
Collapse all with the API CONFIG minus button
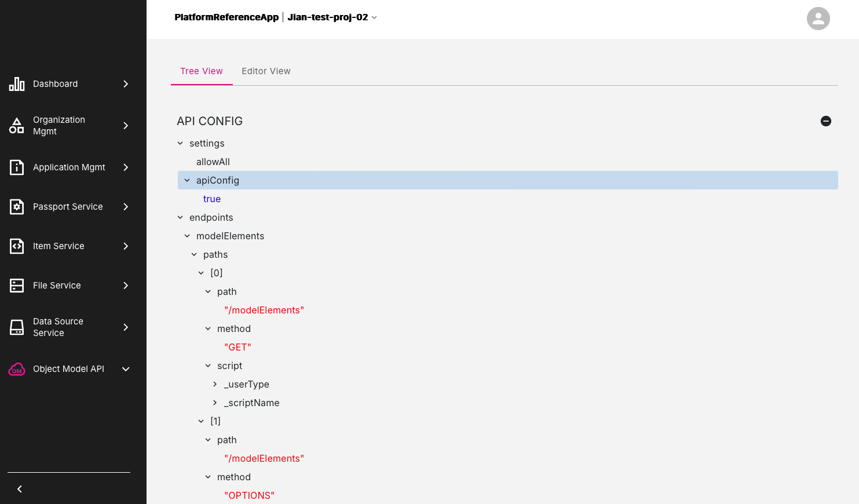[826, 121]
